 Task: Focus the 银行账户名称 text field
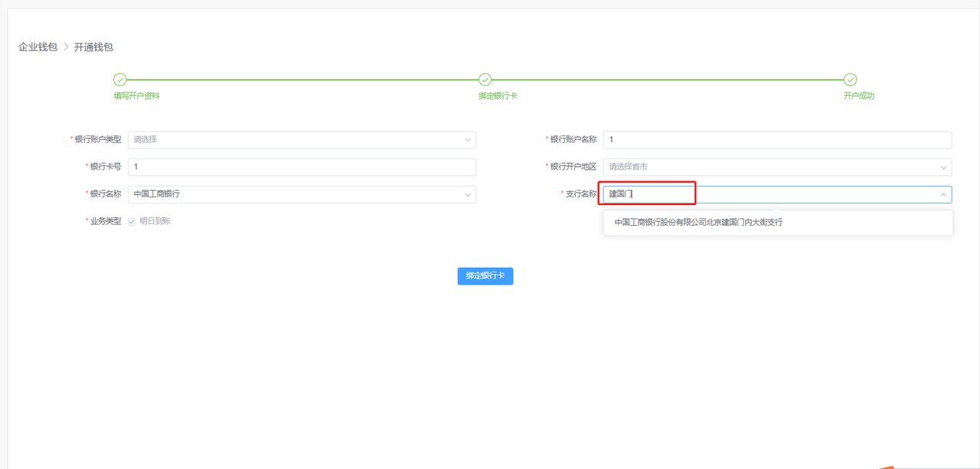tap(777, 140)
